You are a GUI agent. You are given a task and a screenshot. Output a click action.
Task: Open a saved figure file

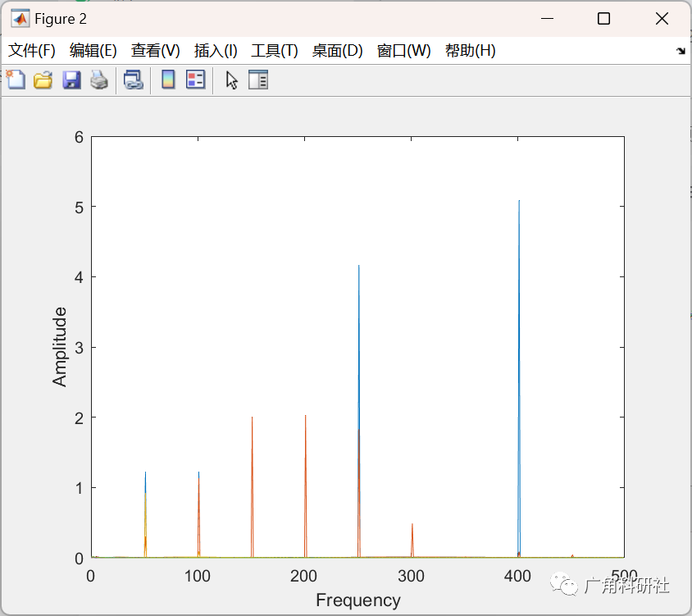point(43,80)
